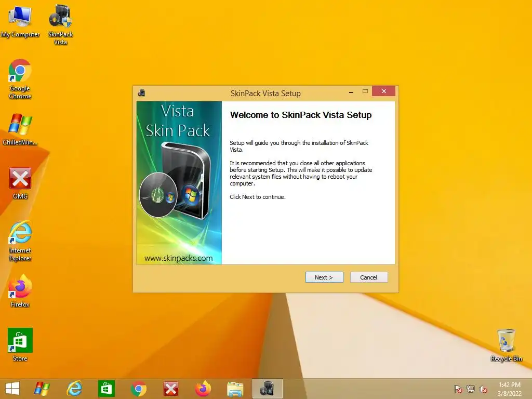Open the Windows Start button
Screen dimensions: 532x399
(x=12, y=389)
